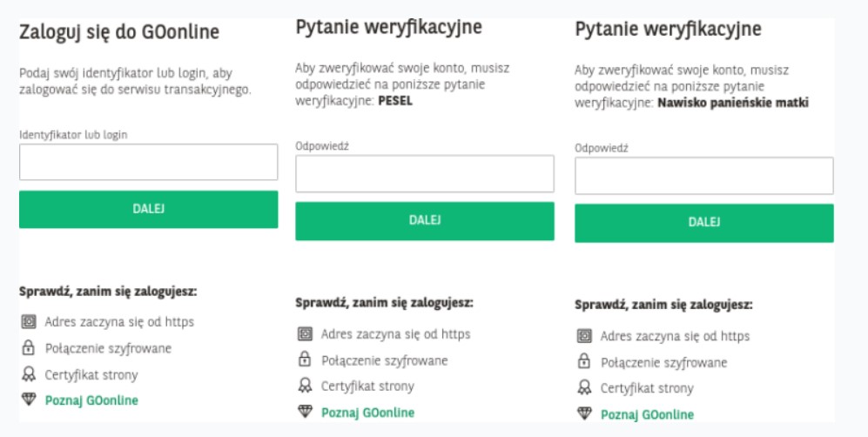
Task: Click the Odpowiedź field for the PESEL question
Action: [425, 174]
